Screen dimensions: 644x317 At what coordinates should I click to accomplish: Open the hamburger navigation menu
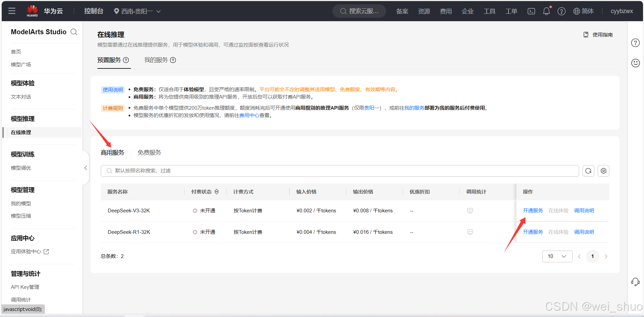(12, 11)
